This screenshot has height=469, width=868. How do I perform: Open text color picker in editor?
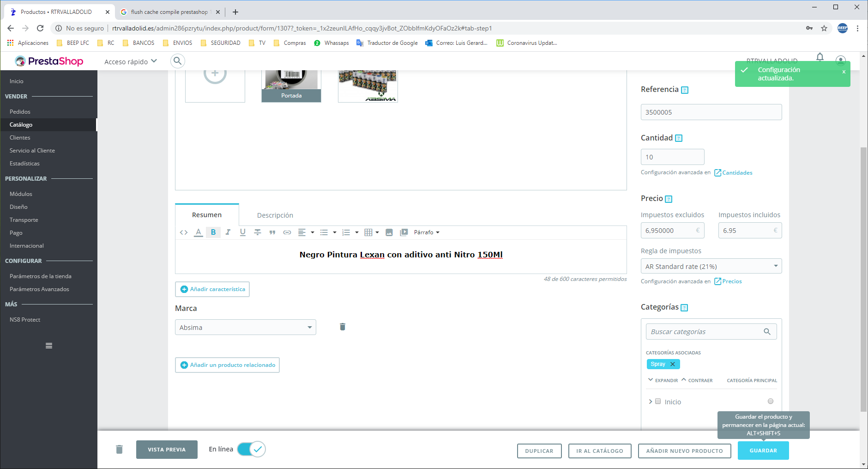(199, 232)
